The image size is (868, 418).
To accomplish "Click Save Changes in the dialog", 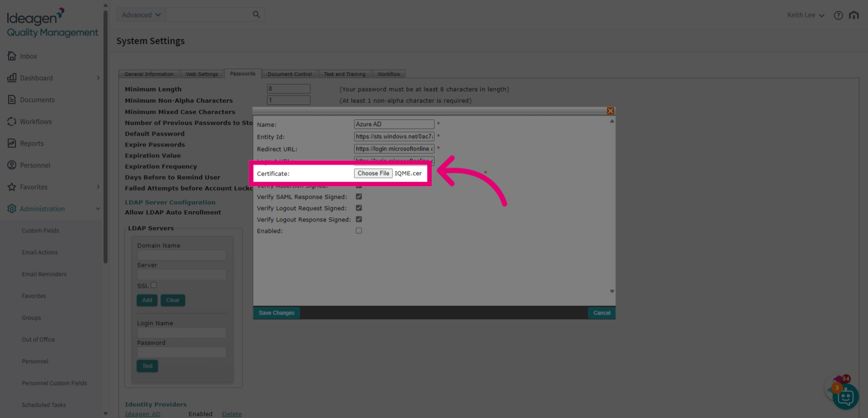I will pyautogui.click(x=277, y=313).
